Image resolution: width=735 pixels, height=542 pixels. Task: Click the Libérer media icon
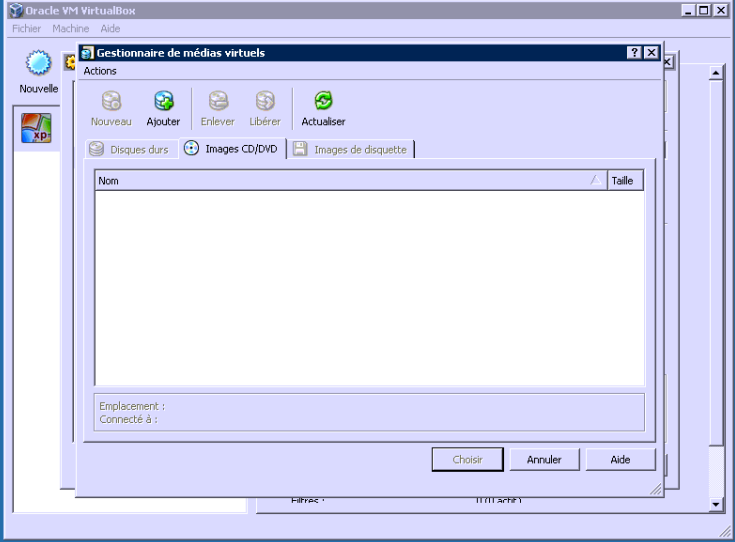pyautogui.click(x=265, y=101)
